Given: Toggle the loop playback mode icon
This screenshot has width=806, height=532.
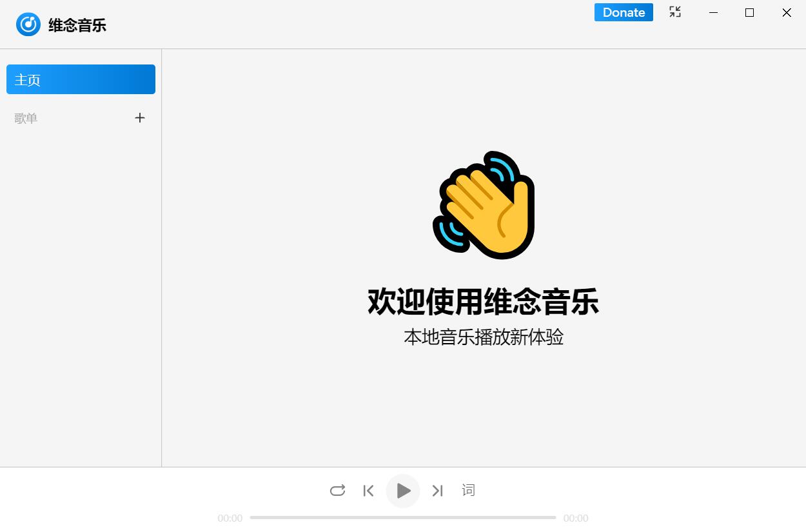Looking at the screenshot, I should click(x=337, y=491).
